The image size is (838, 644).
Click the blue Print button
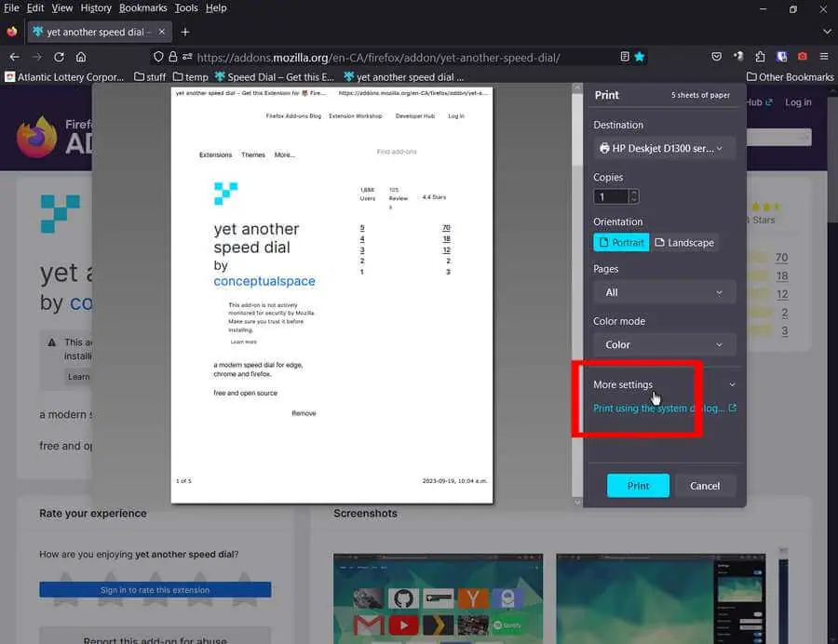[638, 486]
